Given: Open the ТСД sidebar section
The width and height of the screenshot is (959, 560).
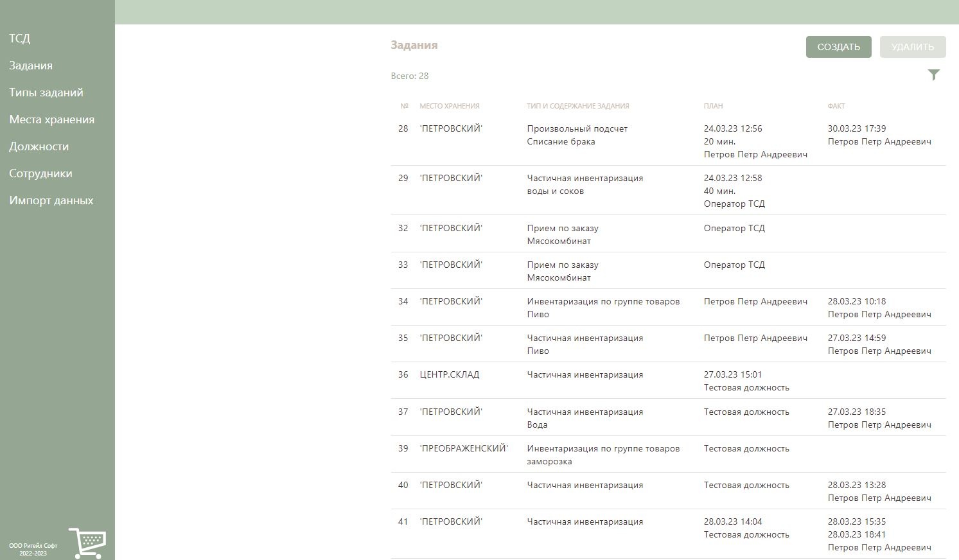Looking at the screenshot, I should click(x=20, y=39).
